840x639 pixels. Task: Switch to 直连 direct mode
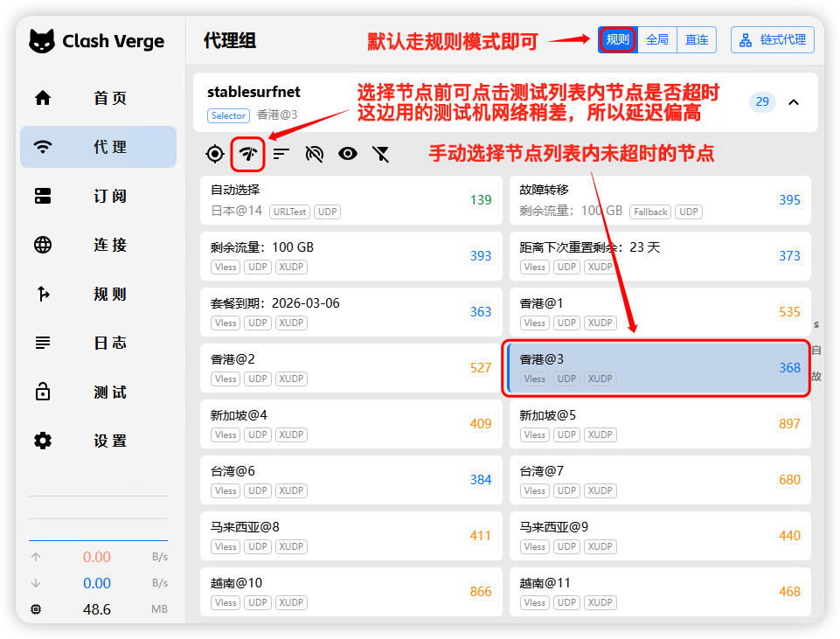[697, 39]
